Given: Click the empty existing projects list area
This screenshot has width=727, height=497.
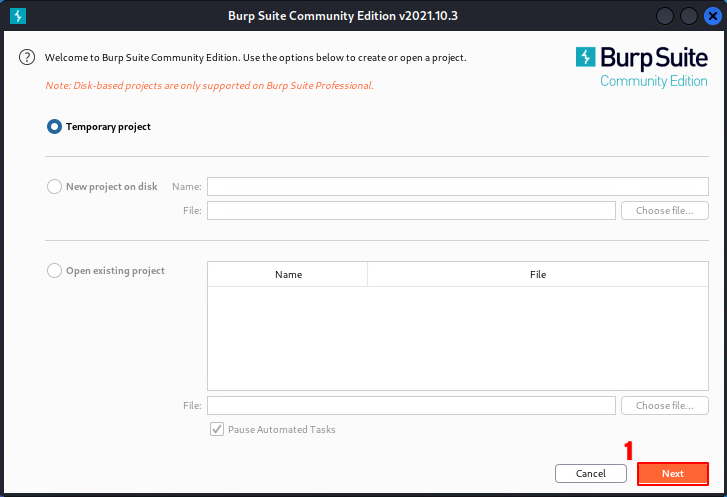Looking at the screenshot, I should 457,338.
